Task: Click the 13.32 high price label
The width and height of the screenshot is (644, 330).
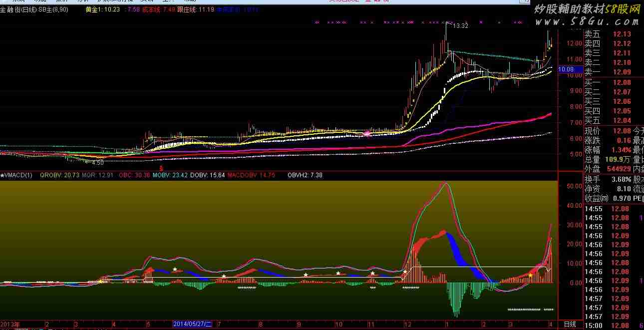Action: pyautogui.click(x=460, y=26)
